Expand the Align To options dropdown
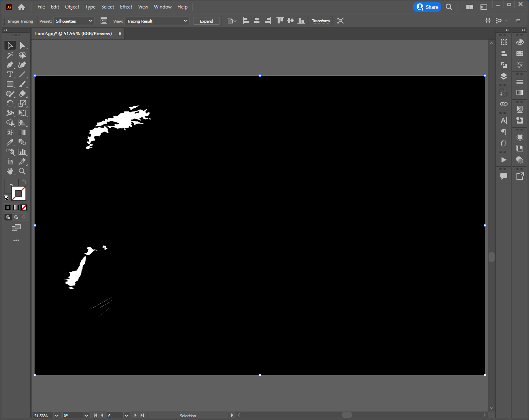 tap(232, 21)
